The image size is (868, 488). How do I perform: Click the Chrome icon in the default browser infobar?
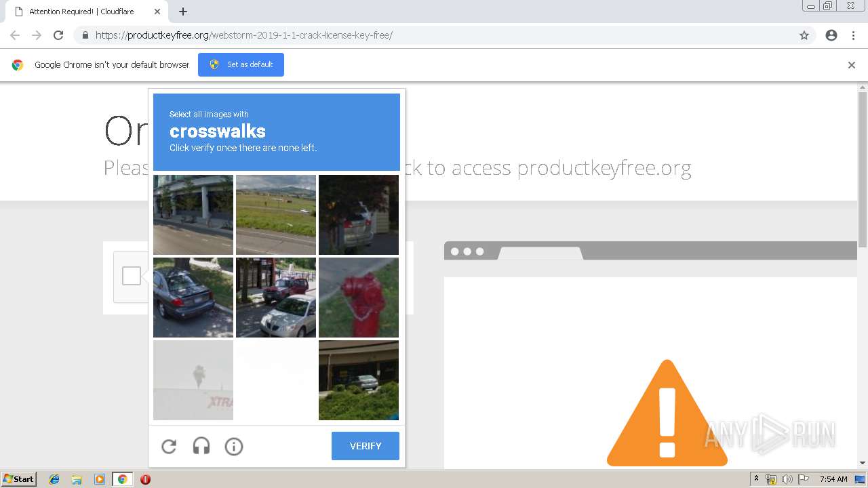click(x=18, y=65)
